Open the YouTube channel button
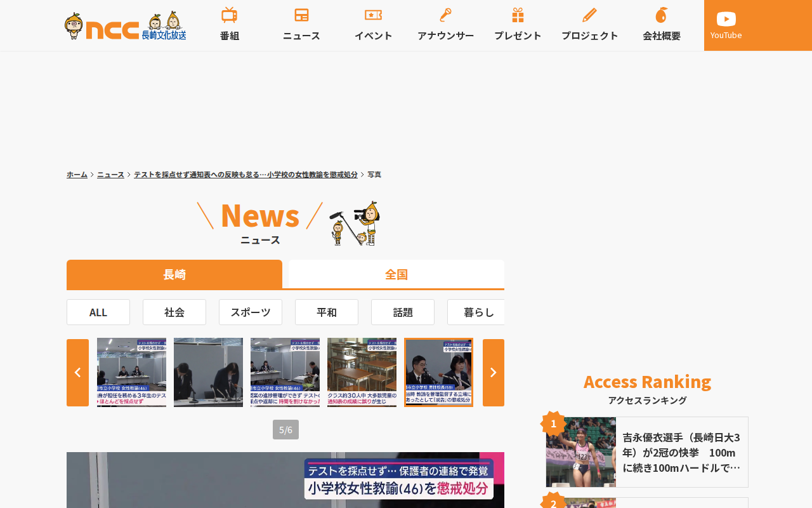Image resolution: width=812 pixels, height=508 pixels. (x=726, y=25)
